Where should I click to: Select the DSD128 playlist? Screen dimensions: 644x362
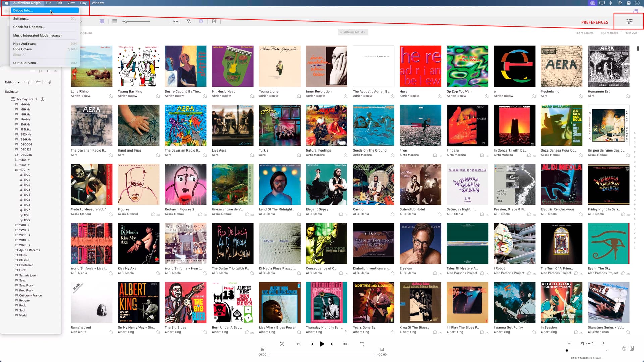pyautogui.click(x=26, y=150)
